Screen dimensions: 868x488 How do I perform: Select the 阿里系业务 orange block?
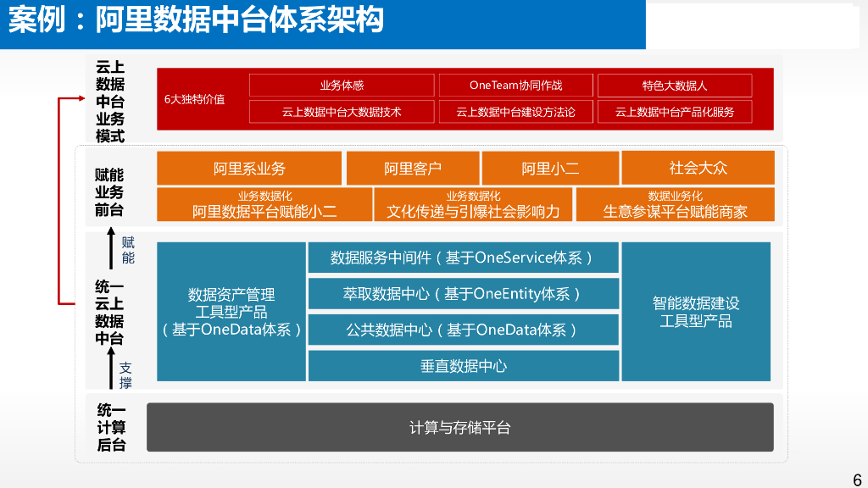coord(249,169)
